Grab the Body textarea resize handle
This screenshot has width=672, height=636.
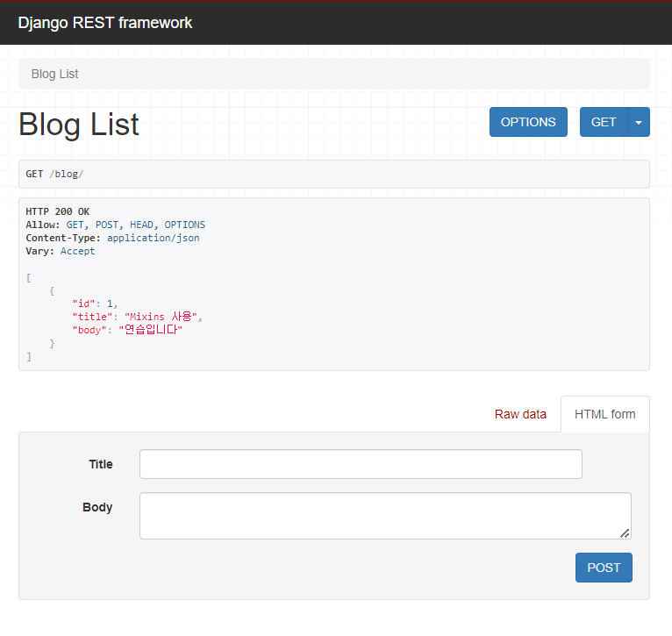(x=625, y=533)
